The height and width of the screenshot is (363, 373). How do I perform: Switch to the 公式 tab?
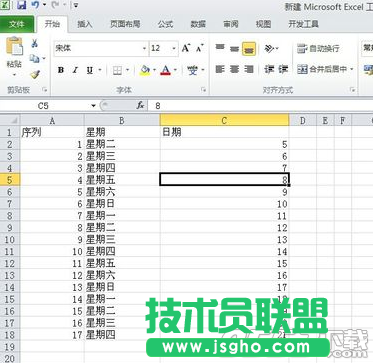point(165,24)
